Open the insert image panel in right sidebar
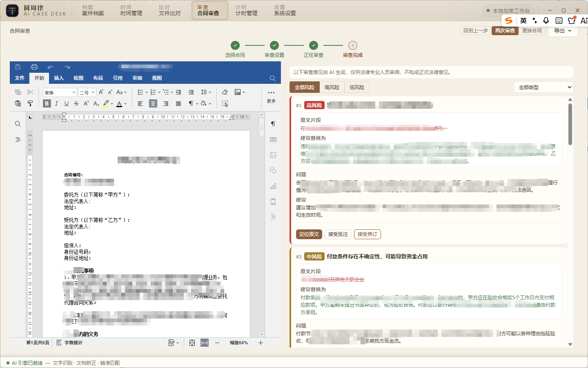588x368 pixels. (273, 155)
